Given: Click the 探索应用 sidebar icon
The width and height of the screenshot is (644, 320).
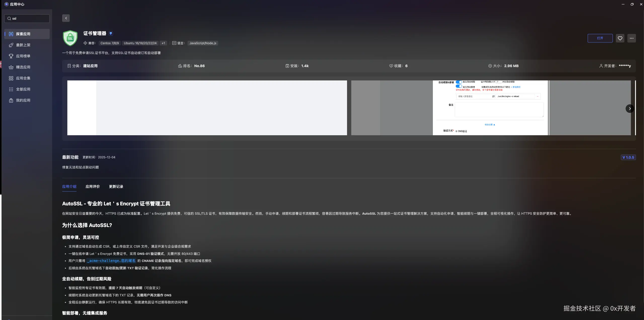Looking at the screenshot, I should tap(11, 34).
